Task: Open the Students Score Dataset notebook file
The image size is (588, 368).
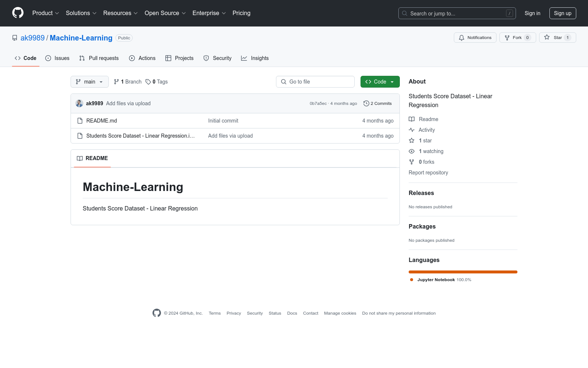Action: pyautogui.click(x=140, y=136)
